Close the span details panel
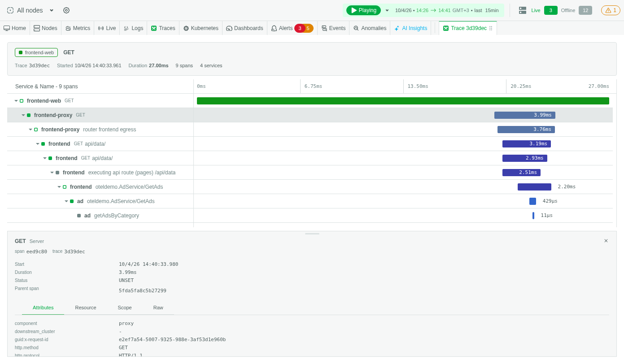This screenshot has width=624, height=364. pos(606,241)
